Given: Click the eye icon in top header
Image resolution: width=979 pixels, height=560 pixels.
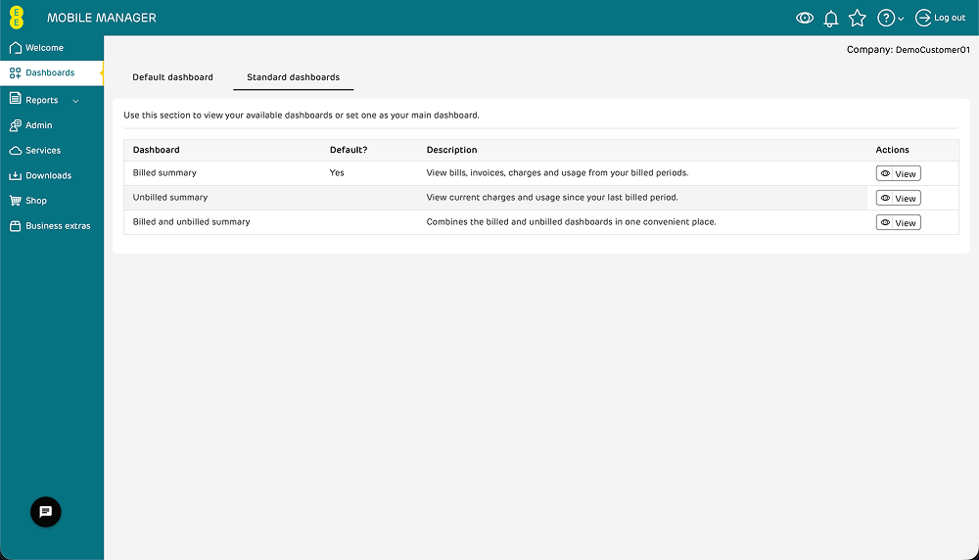Looking at the screenshot, I should click(804, 18).
